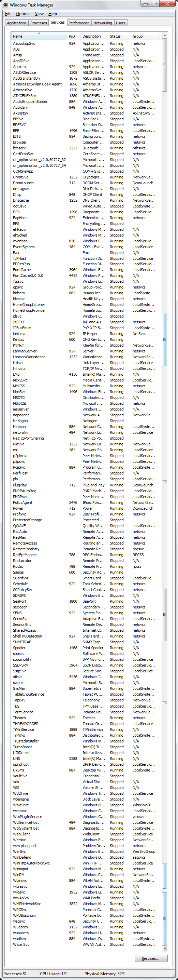Open the Help menu
Screen dimensions: 178x980
[x=53, y=14]
